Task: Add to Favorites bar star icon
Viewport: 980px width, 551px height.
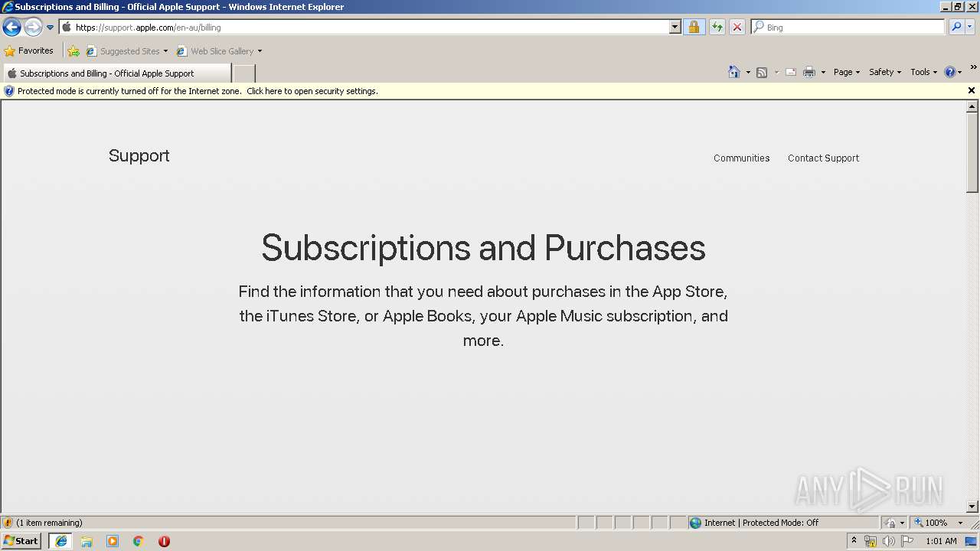Action: click(x=73, y=51)
